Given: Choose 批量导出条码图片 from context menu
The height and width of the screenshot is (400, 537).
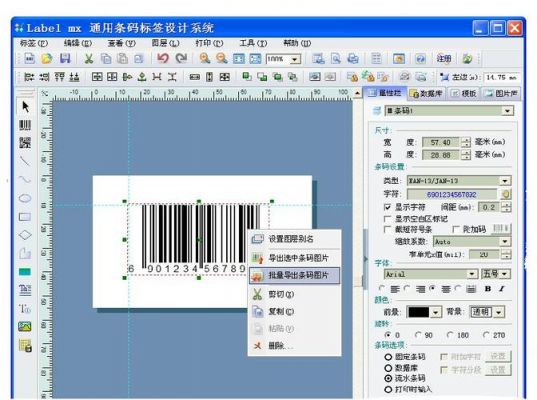Looking at the screenshot, I should click(295, 275).
